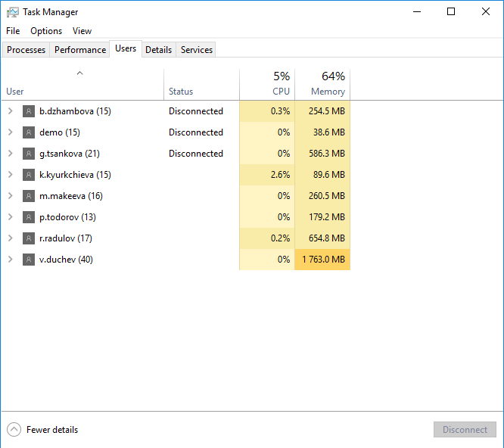The height and width of the screenshot is (448, 504).
Task: Expand the p.todorov user row
Action: pyautogui.click(x=11, y=217)
